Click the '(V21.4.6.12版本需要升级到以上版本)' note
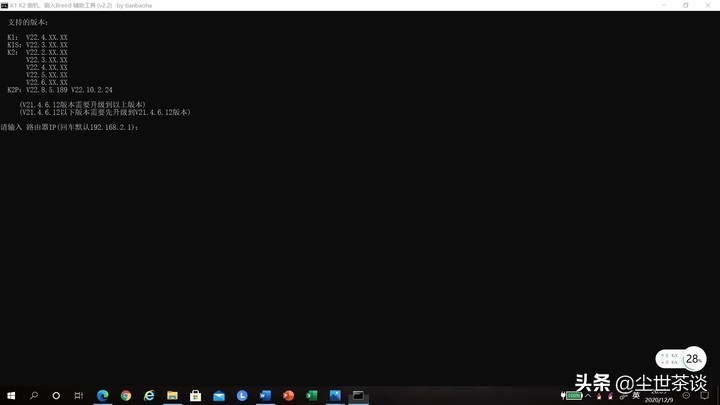Screen dimensions: 720x405 [82, 105]
